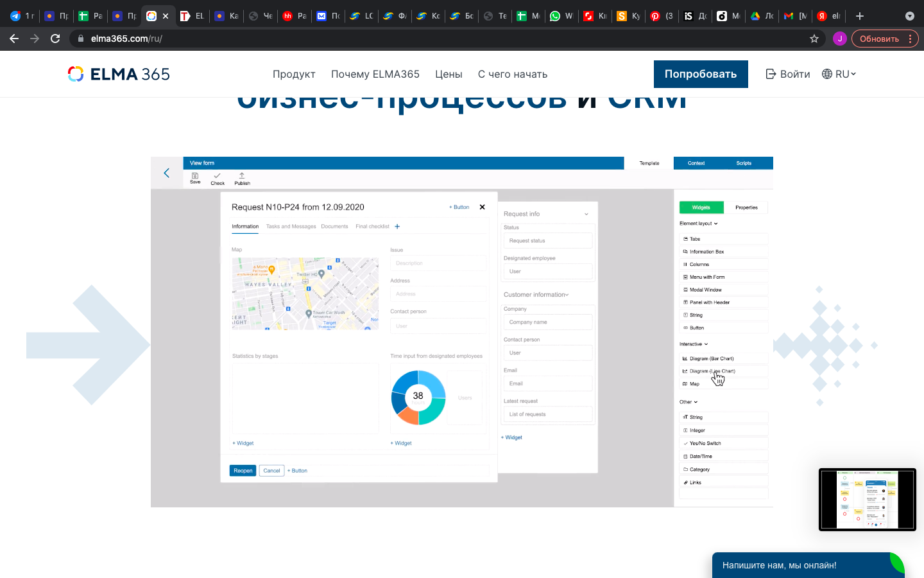Screen dimensions: 924x578
Task: Open a new browser tab
Action: (860, 16)
